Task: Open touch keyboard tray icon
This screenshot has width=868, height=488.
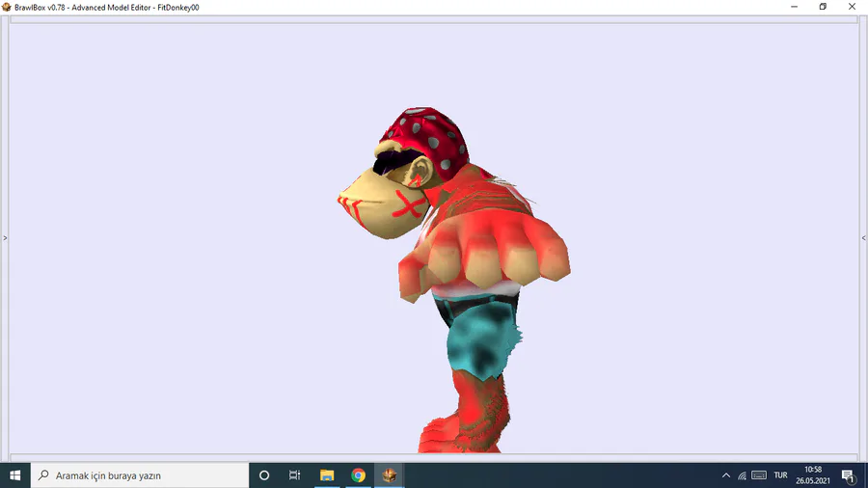Action: tap(759, 475)
